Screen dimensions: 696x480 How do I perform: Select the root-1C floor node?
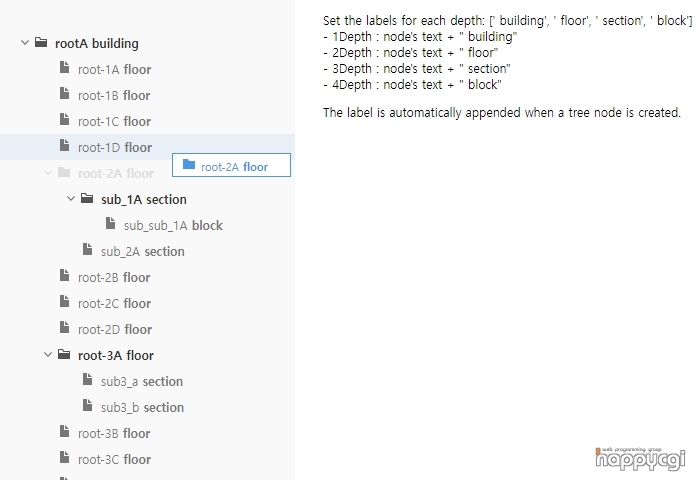(x=115, y=122)
